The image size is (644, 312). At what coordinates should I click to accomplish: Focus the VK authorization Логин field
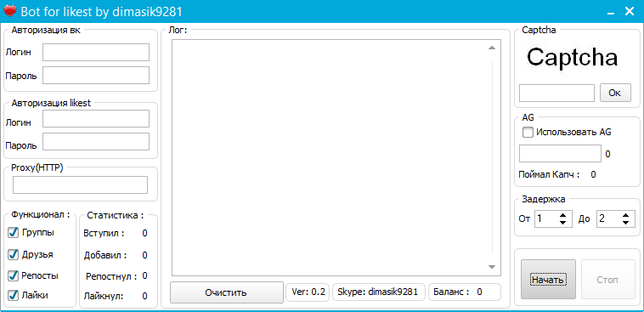coord(96,52)
